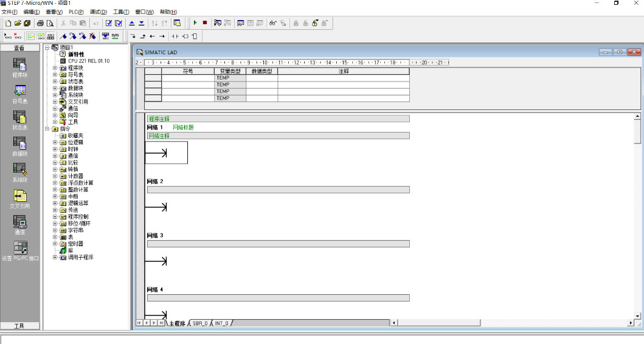The image size is (644, 344).
Task: Insert a coil using the coil icon
Action: (185, 36)
